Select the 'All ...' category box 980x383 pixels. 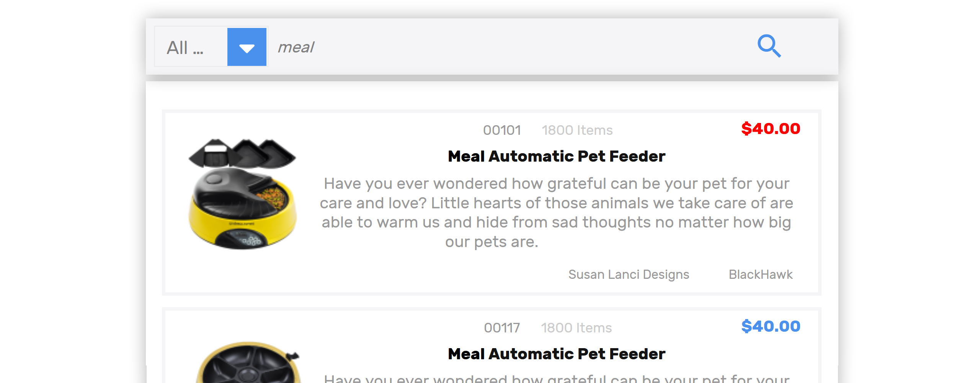point(191,47)
